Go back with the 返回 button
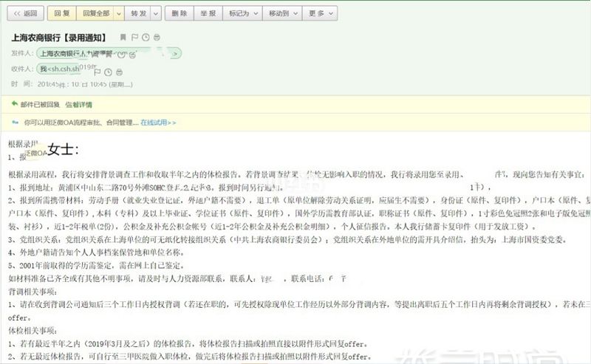 click(x=26, y=13)
